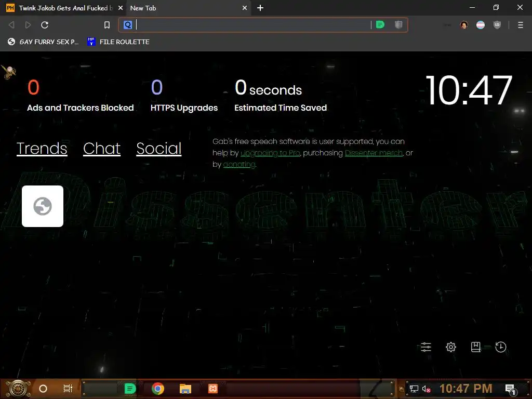This screenshot has width=532, height=399.
Task: Click the large 10:47 clock widget
Action: point(469,90)
